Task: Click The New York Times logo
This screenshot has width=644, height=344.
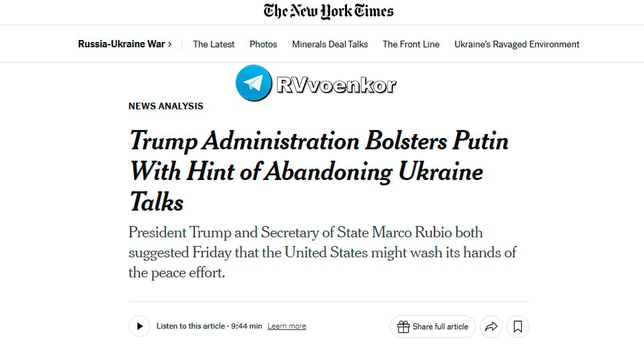Action: 328,11
